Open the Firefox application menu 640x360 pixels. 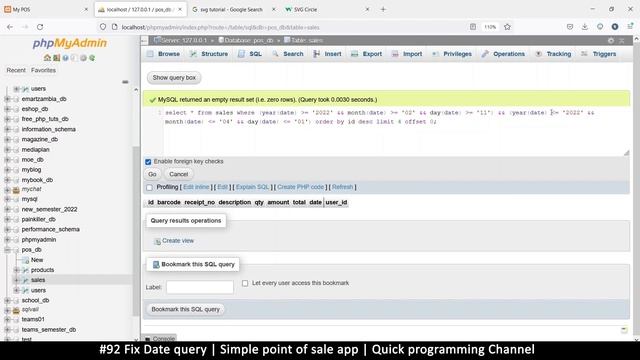(x=631, y=27)
